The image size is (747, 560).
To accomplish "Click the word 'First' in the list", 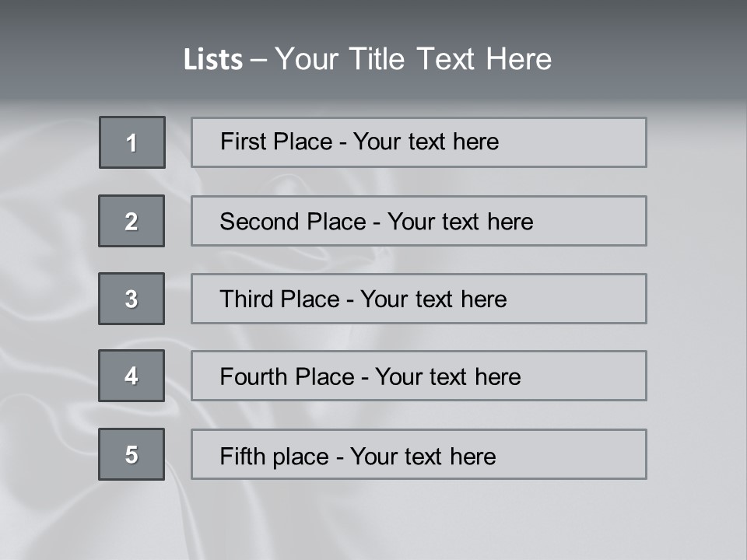I will pyautogui.click(x=242, y=142).
